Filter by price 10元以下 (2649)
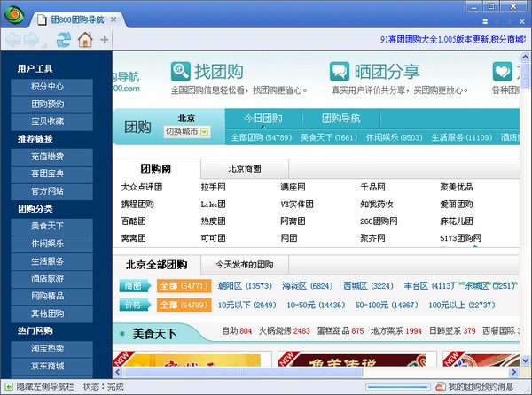Viewport: 532px width, 395px height. (247, 305)
